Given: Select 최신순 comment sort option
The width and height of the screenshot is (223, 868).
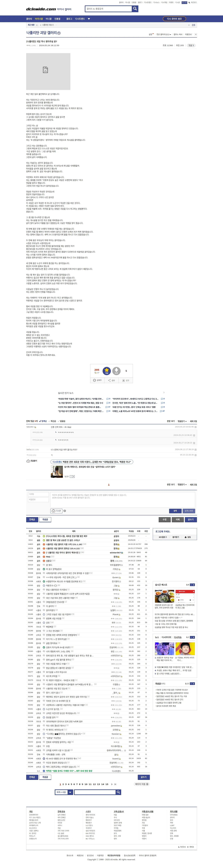Looking at the screenshot, I should 52,421.
